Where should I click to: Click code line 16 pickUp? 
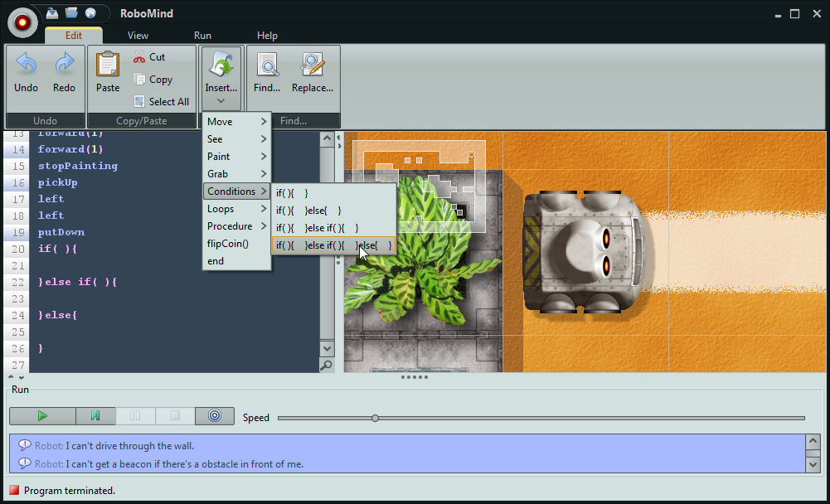[58, 182]
